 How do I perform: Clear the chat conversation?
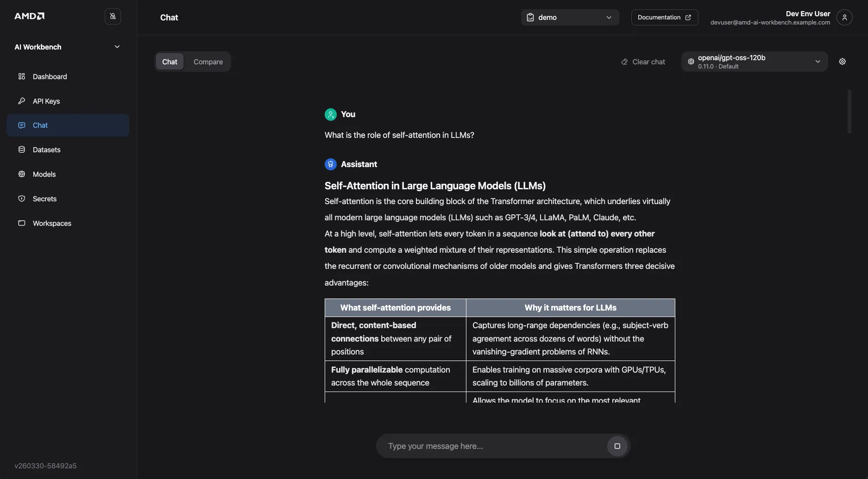click(643, 62)
